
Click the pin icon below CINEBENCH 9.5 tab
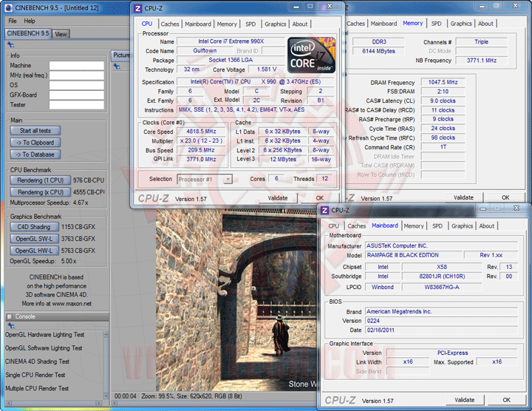11,44
